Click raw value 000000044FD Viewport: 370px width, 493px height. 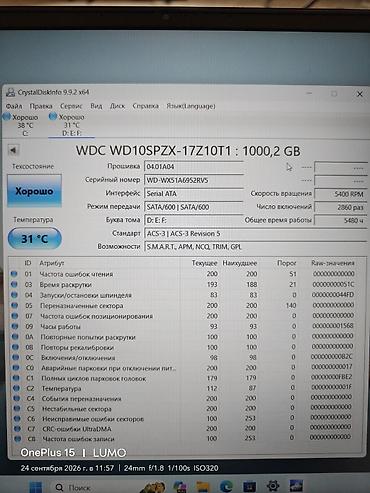(x=333, y=295)
